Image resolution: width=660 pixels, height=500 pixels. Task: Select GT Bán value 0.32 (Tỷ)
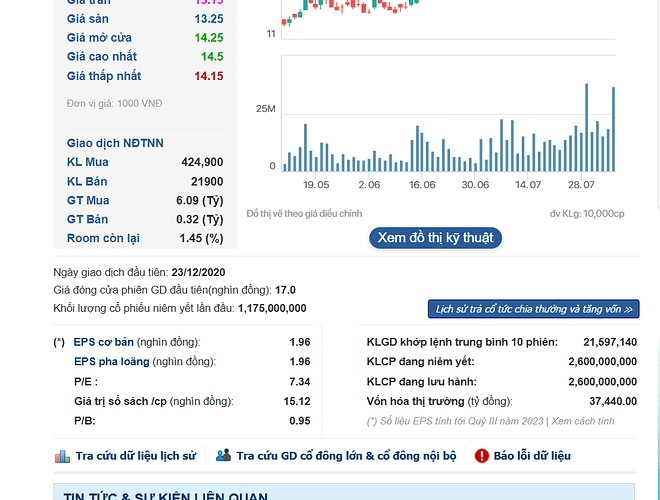coord(200,219)
